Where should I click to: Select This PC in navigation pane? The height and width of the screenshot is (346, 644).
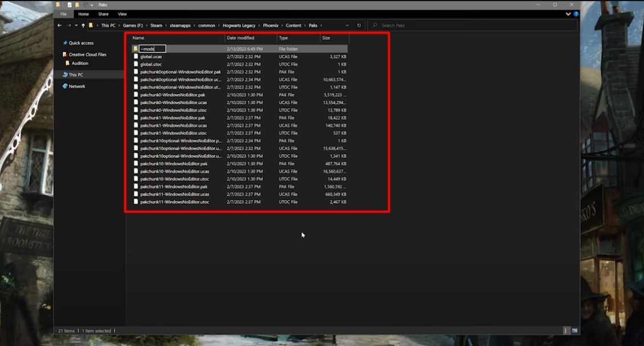click(76, 75)
